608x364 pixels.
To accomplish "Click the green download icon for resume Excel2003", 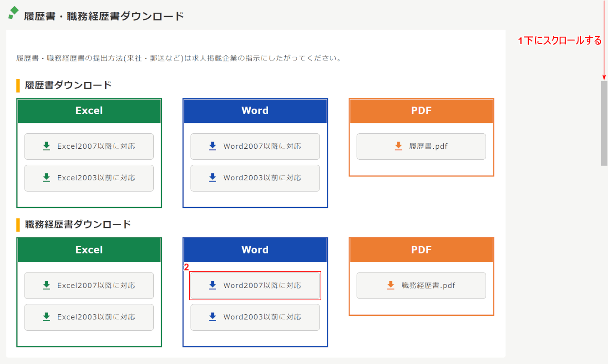I will click(46, 178).
